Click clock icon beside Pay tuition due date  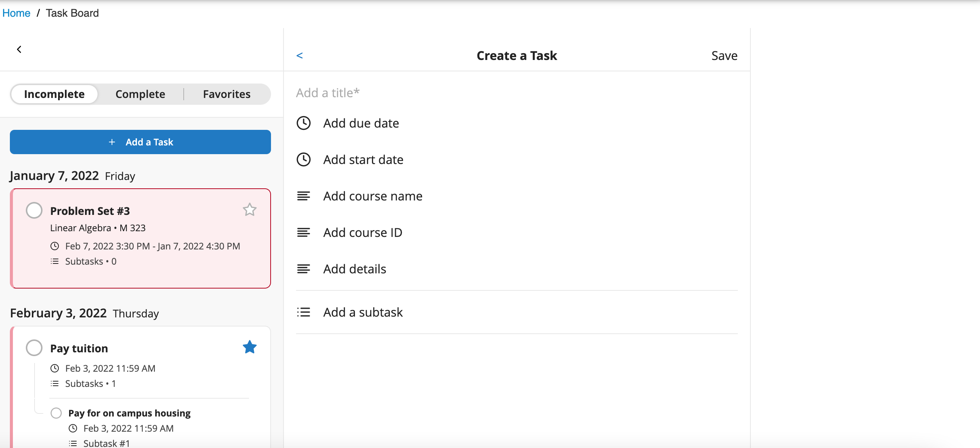(x=55, y=368)
